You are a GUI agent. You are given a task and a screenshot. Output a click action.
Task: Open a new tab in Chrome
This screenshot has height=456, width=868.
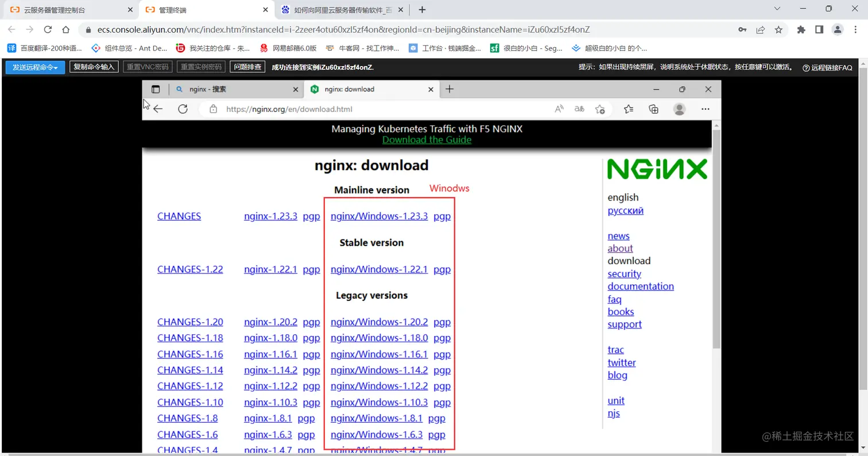coord(422,10)
